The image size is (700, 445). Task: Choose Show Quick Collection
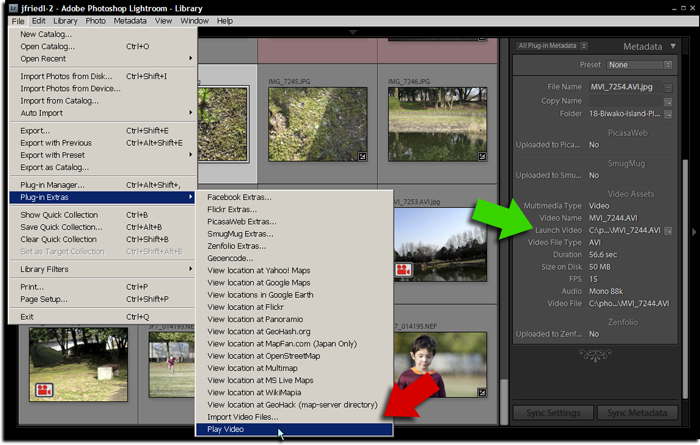(x=102, y=215)
